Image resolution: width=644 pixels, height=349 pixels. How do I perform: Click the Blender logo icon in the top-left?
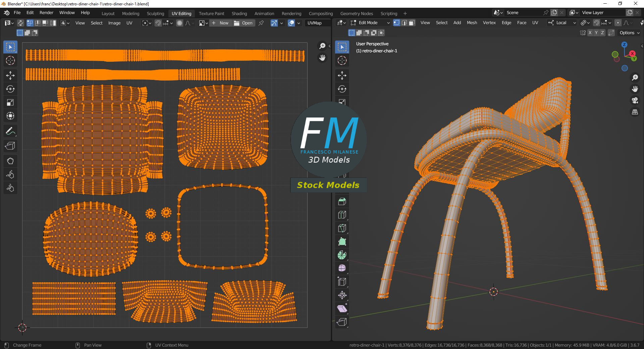(x=6, y=13)
